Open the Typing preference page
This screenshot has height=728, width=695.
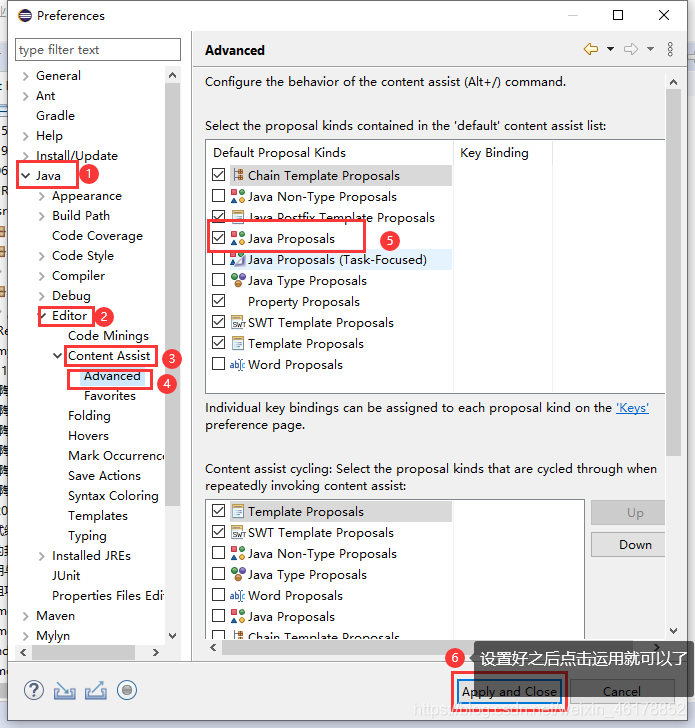[x=87, y=536]
